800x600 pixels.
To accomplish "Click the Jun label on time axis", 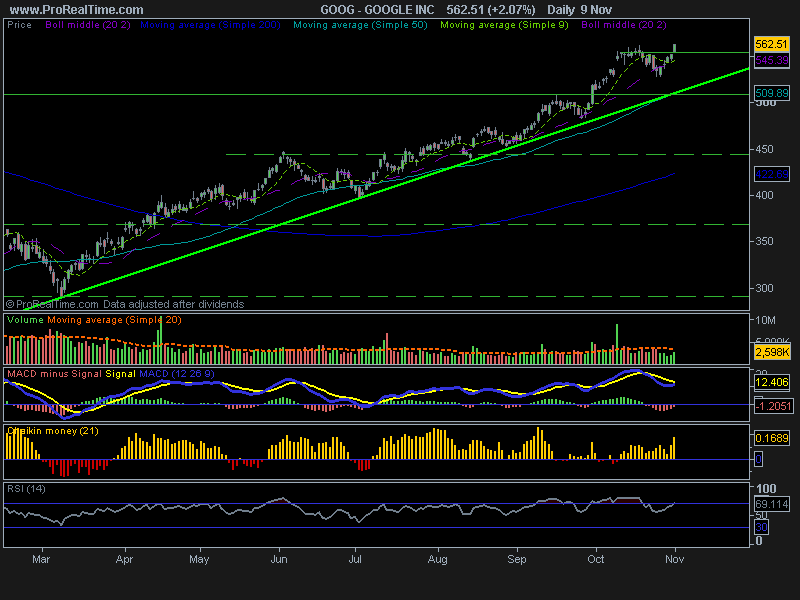I will [279, 559].
